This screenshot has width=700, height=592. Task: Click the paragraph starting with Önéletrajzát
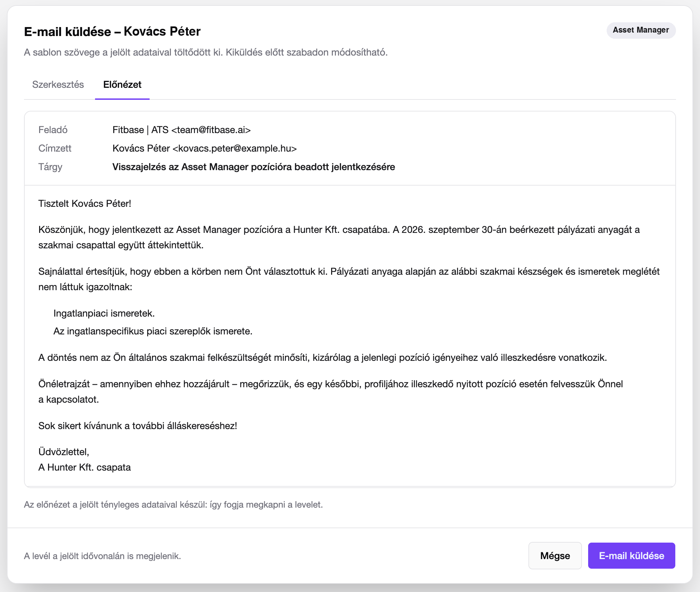330,392
